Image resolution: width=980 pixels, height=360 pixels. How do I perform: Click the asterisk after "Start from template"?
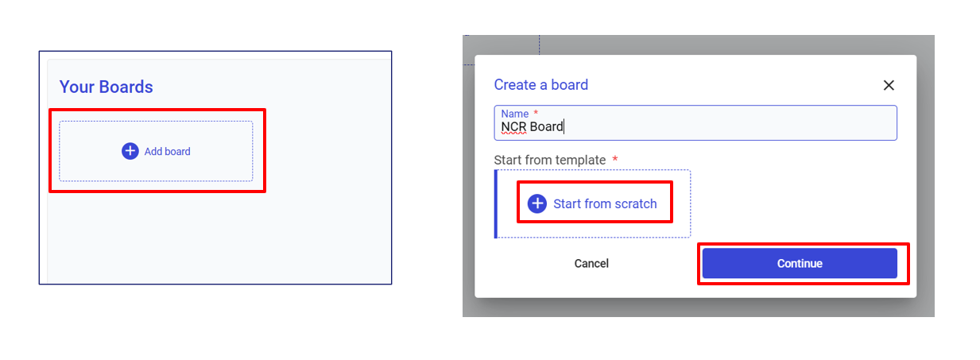pyautogui.click(x=614, y=160)
